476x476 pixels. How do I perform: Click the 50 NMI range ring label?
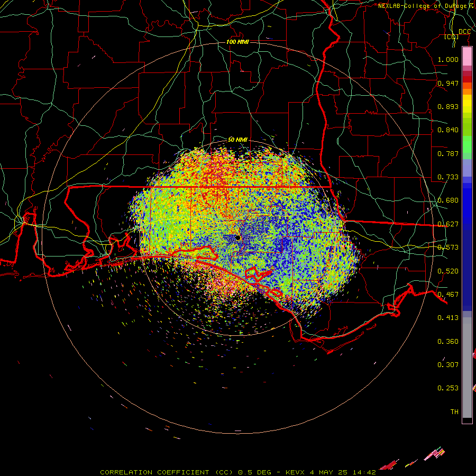(237, 140)
